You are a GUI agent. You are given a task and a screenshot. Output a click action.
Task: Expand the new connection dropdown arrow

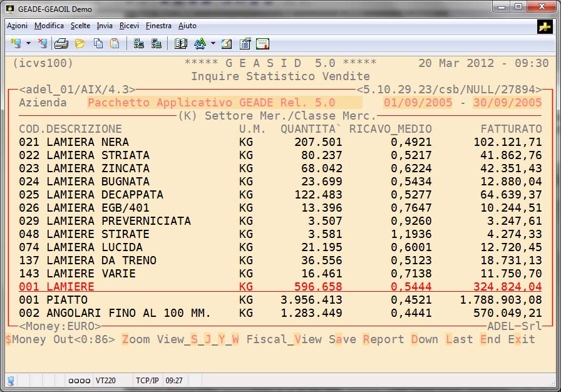coord(28,44)
